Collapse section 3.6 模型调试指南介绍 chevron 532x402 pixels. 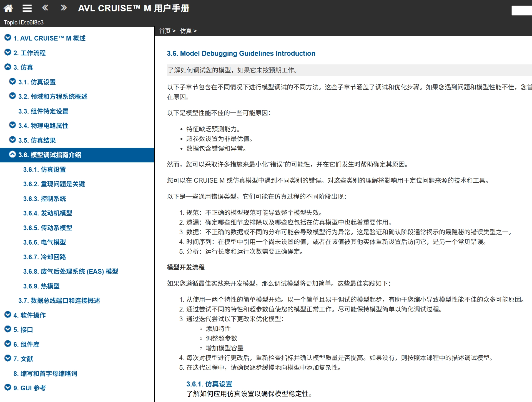pos(12,154)
